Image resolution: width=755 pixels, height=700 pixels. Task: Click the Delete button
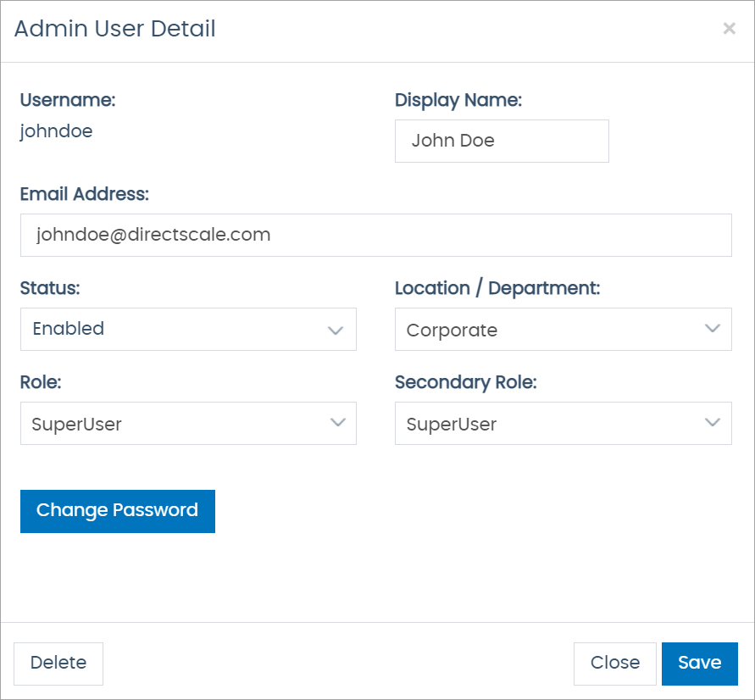coord(58,664)
